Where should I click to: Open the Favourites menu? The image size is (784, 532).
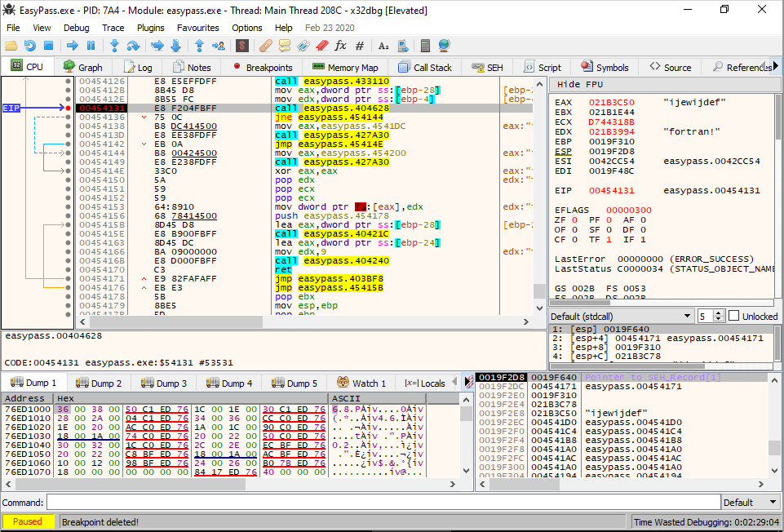198,28
